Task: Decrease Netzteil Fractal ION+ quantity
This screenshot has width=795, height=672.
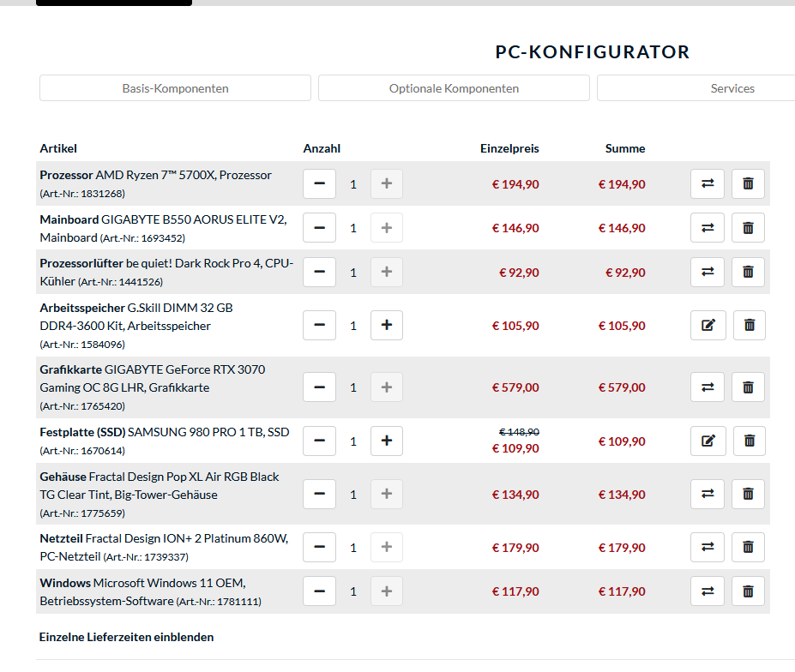Action: point(319,547)
